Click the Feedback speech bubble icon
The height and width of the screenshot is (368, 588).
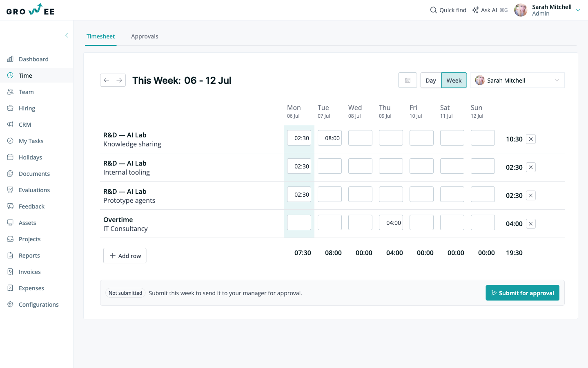10,206
